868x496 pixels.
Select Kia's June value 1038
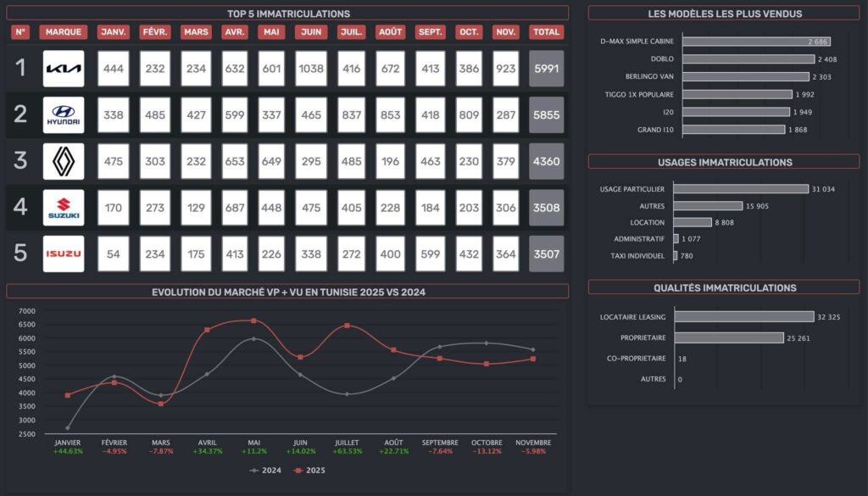(311, 69)
